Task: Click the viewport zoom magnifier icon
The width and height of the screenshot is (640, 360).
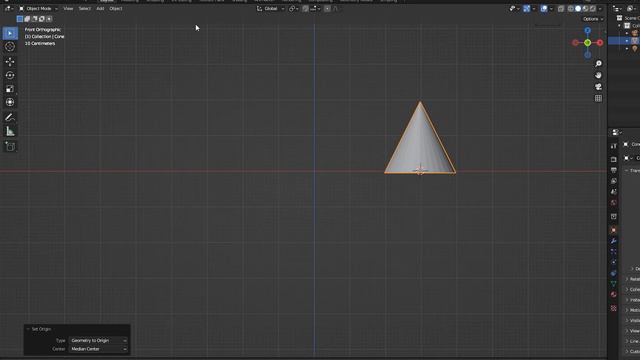Action: point(598,64)
